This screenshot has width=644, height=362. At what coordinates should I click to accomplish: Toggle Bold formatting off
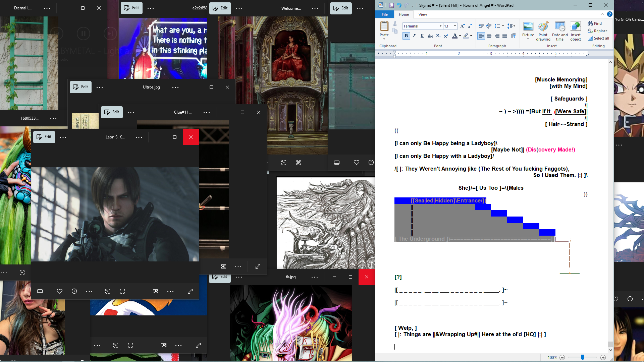click(406, 36)
